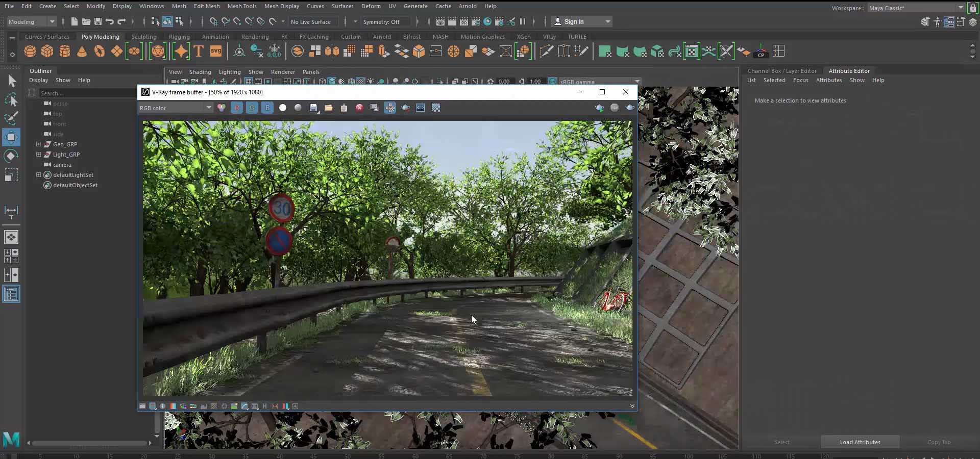
Task: Select the Polygon Torus tool
Action: 100,51
